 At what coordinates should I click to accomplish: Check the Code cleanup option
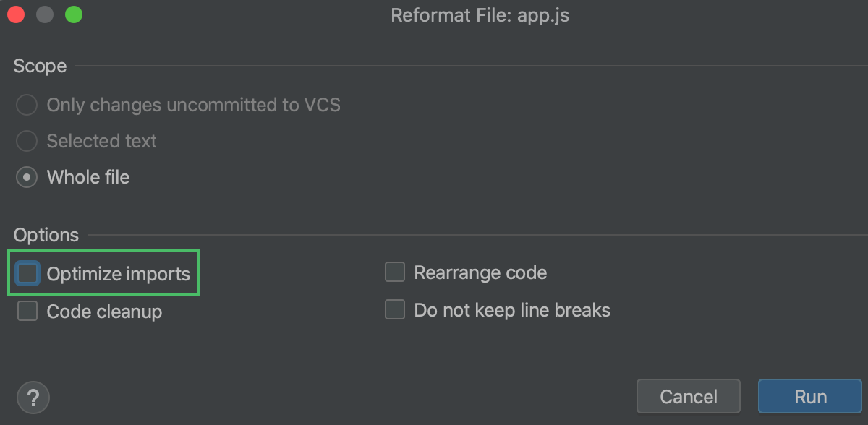[27, 311]
